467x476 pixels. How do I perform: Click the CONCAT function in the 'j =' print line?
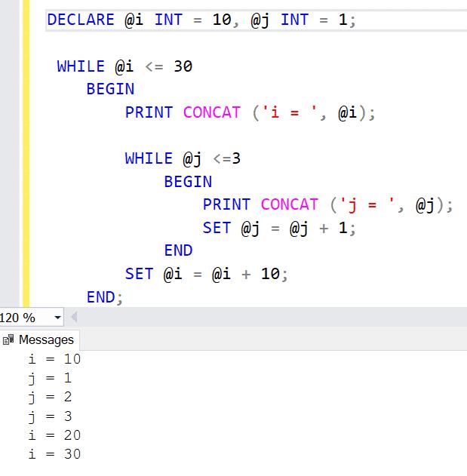pyautogui.click(x=290, y=204)
